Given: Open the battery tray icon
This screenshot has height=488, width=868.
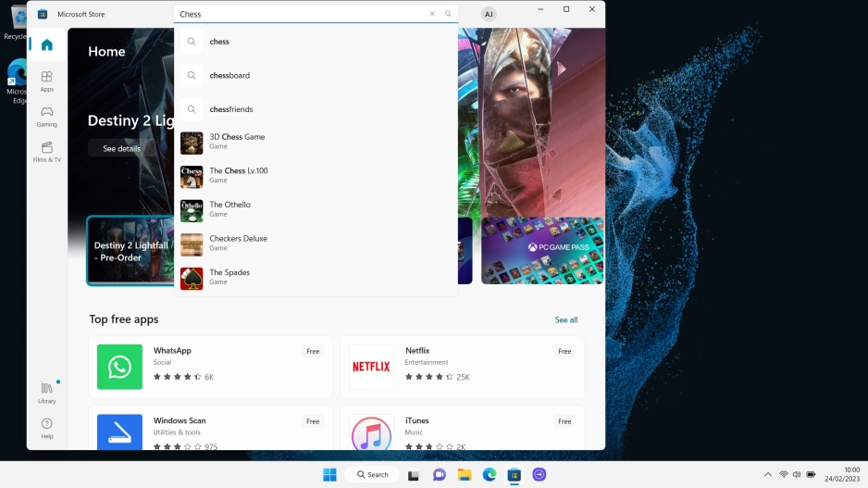Looking at the screenshot, I should click(811, 475).
